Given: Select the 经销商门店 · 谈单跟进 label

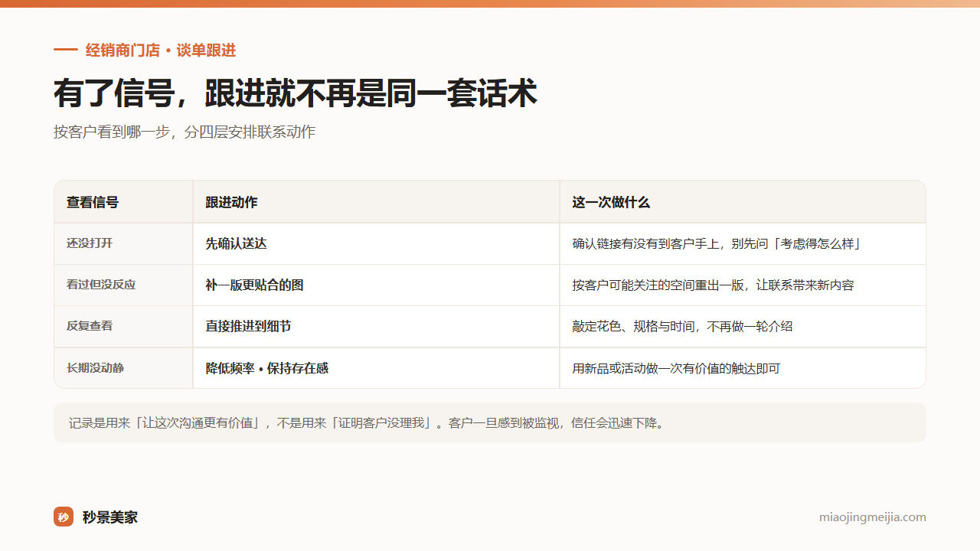Looking at the screenshot, I should (161, 51).
